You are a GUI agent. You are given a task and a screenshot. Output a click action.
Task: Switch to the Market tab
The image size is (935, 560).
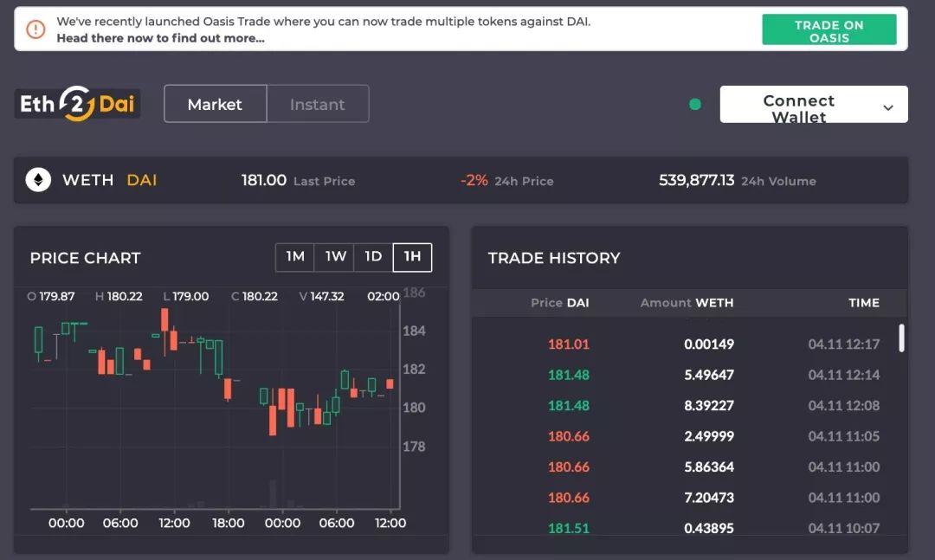[x=216, y=105]
